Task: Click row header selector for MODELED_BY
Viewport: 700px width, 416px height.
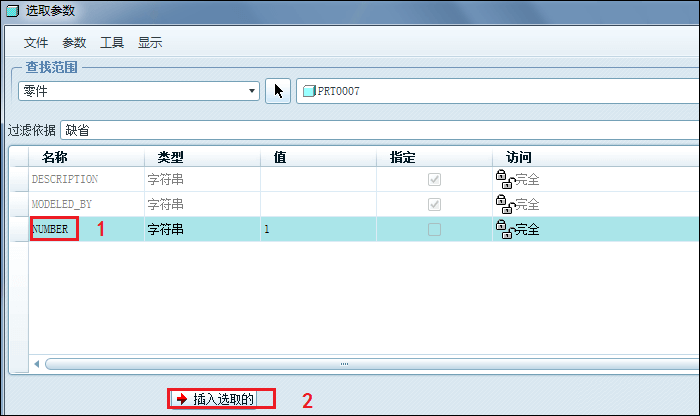Action: click(x=20, y=204)
